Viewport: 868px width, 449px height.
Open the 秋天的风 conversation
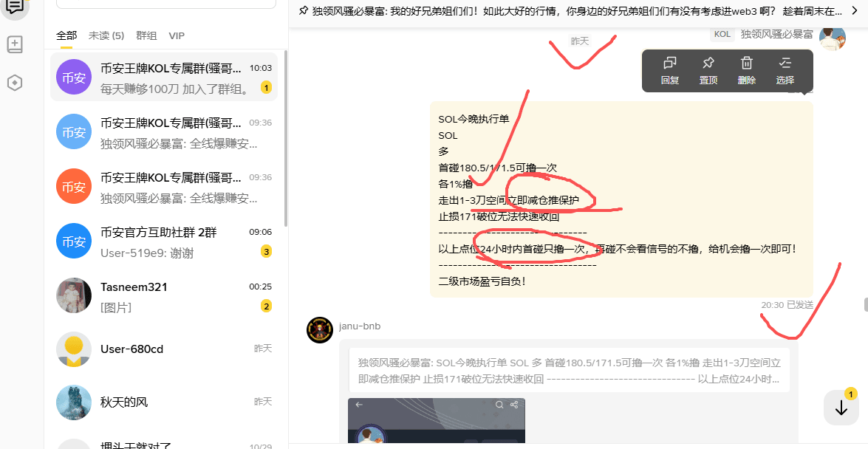tap(164, 402)
